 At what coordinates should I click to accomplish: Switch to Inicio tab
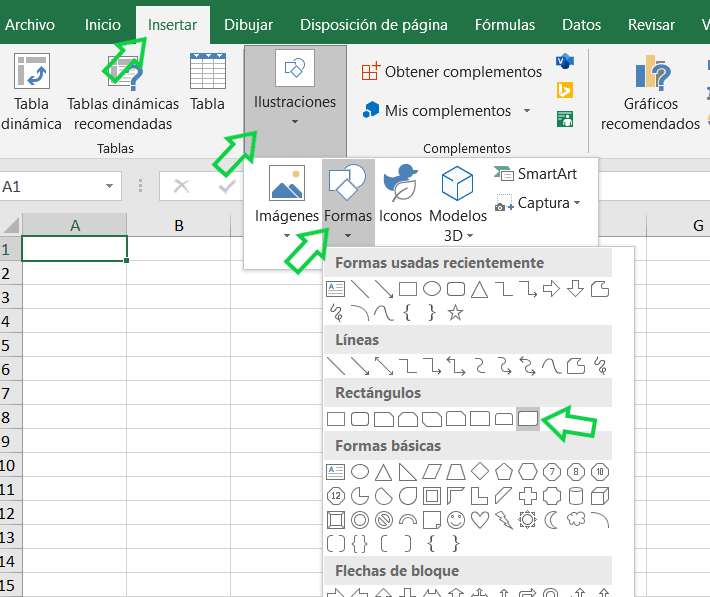(103, 24)
